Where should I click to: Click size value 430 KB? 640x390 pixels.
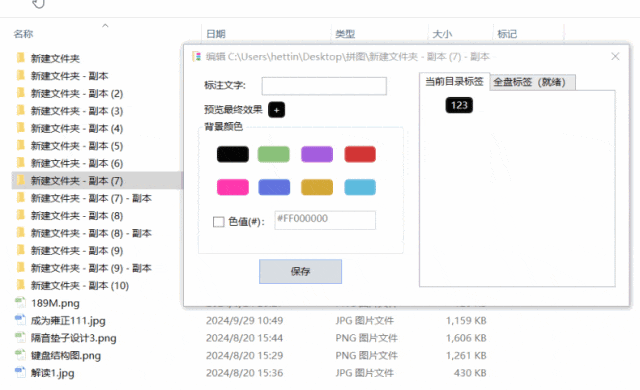point(470,372)
